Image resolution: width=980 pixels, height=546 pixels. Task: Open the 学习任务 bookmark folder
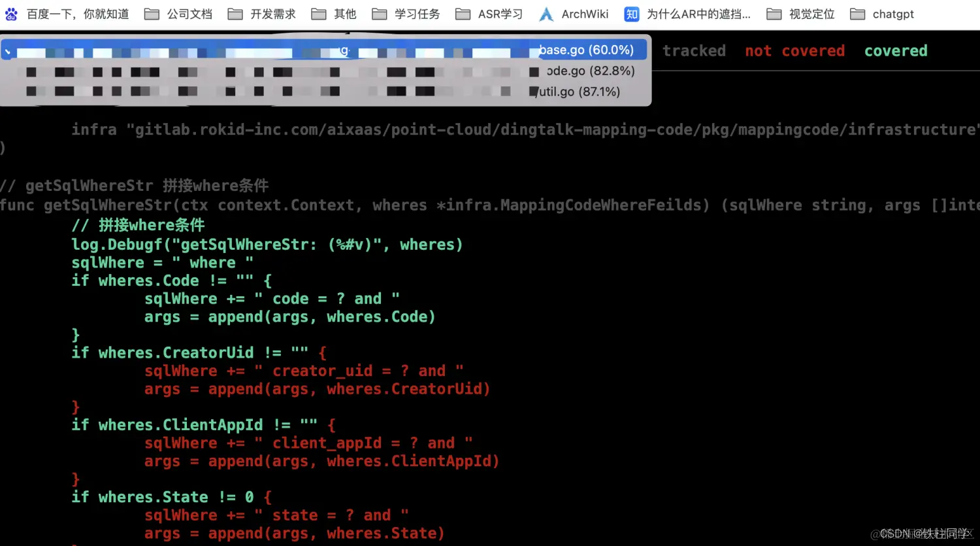tap(406, 14)
